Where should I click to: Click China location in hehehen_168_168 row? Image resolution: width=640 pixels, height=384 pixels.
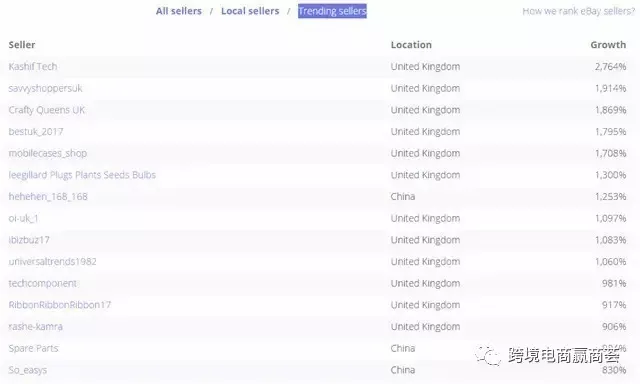point(403,196)
